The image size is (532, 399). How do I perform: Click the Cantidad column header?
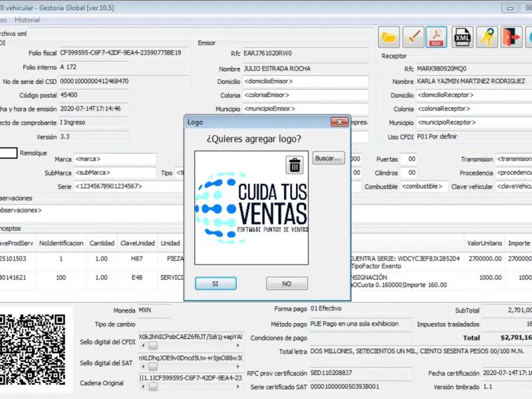pyautogui.click(x=102, y=243)
